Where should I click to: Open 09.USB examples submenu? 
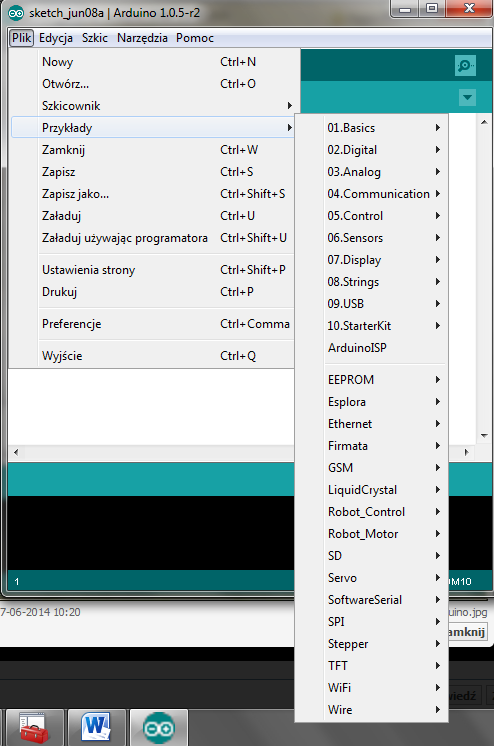371,304
